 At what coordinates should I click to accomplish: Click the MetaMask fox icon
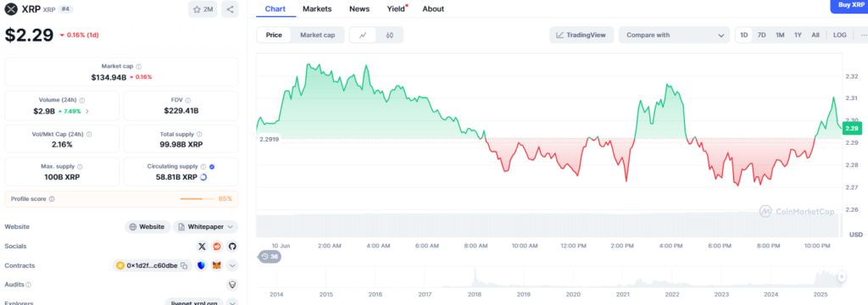[218, 266]
